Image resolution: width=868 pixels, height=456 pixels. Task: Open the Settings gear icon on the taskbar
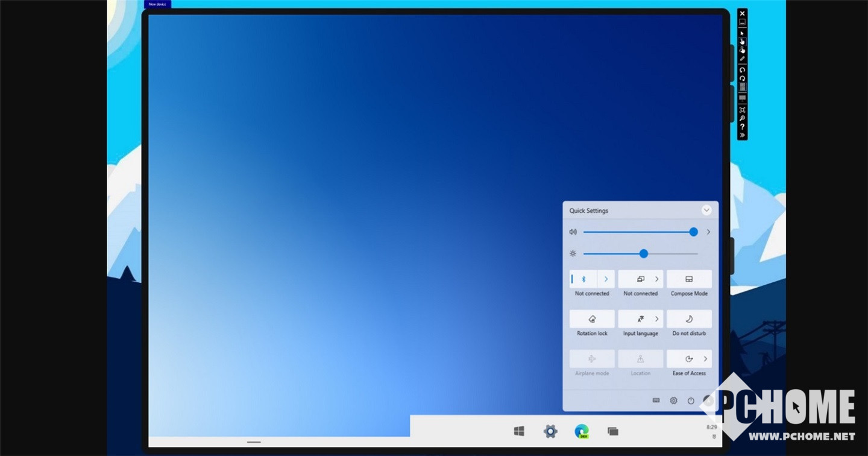point(550,431)
